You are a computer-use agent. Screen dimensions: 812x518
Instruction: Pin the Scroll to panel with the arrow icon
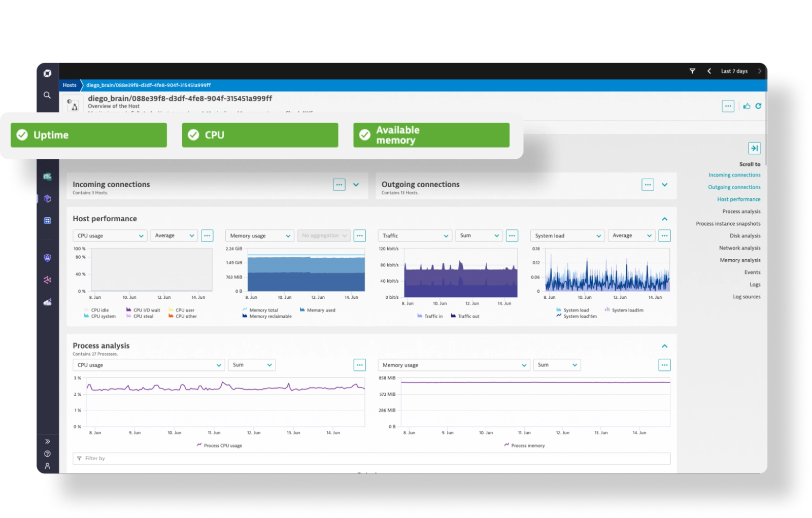755,148
